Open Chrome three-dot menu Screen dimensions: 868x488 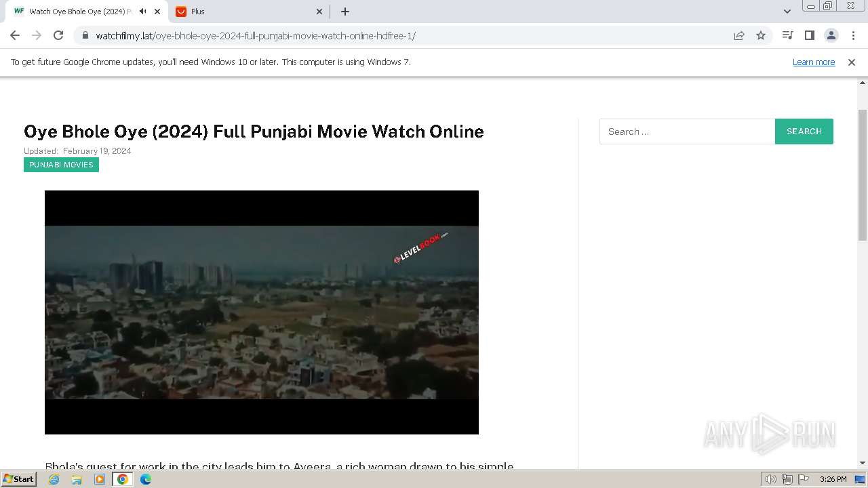[852, 35]
